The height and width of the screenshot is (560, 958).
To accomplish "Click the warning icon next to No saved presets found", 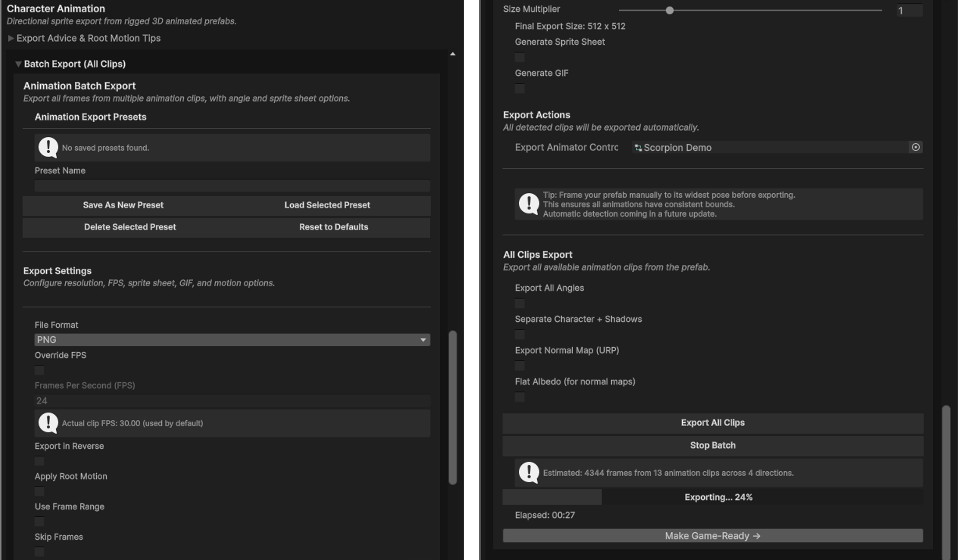I will coord(48,147).
